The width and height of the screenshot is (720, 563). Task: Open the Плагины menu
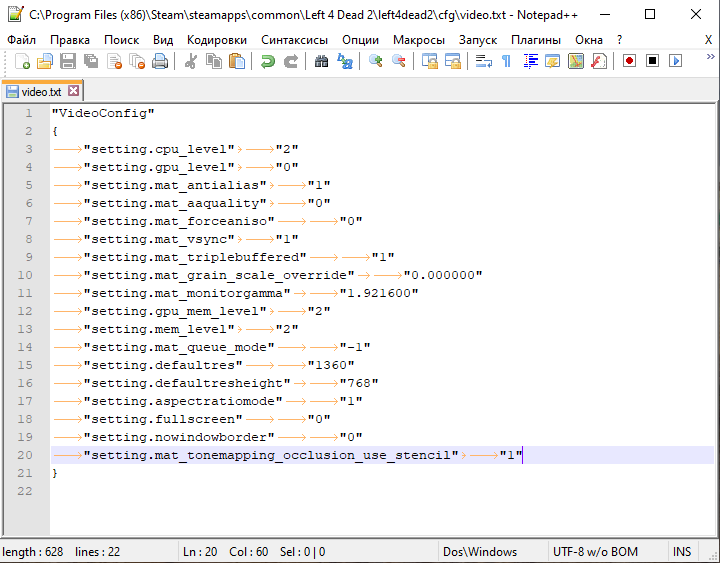click(536, 40)
